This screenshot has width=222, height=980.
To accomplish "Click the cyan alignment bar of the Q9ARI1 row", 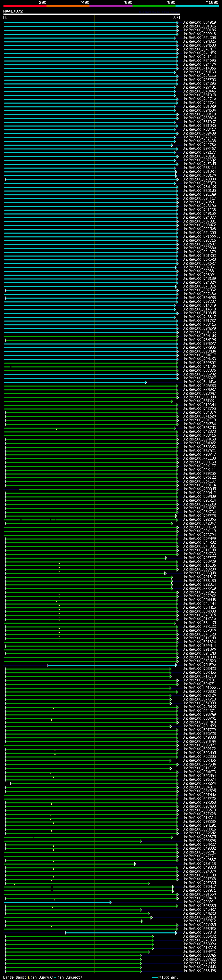I will (x=58, y=902).
